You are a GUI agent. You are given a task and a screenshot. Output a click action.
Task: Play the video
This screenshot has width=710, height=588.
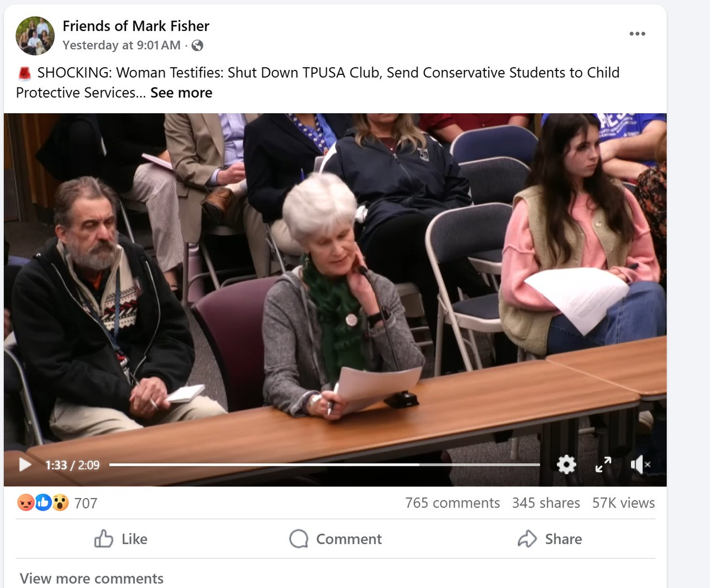click(25, 464)
